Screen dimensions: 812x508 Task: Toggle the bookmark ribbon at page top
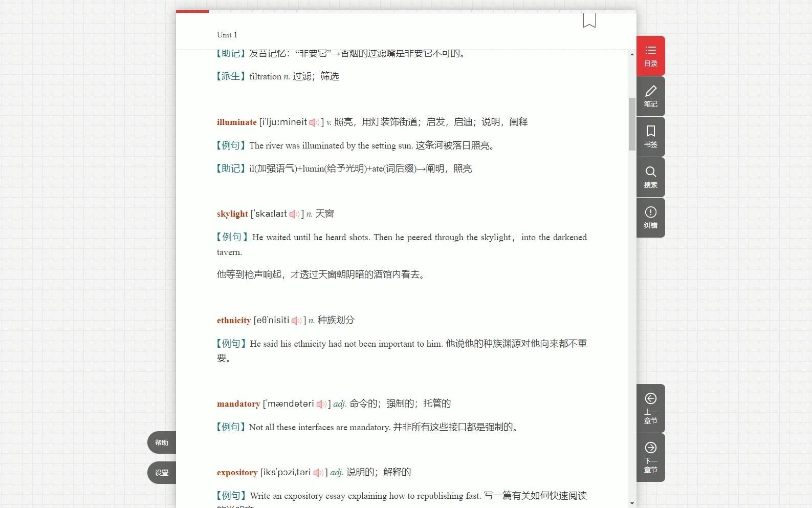pyautogui.click(x=589, y=20)
